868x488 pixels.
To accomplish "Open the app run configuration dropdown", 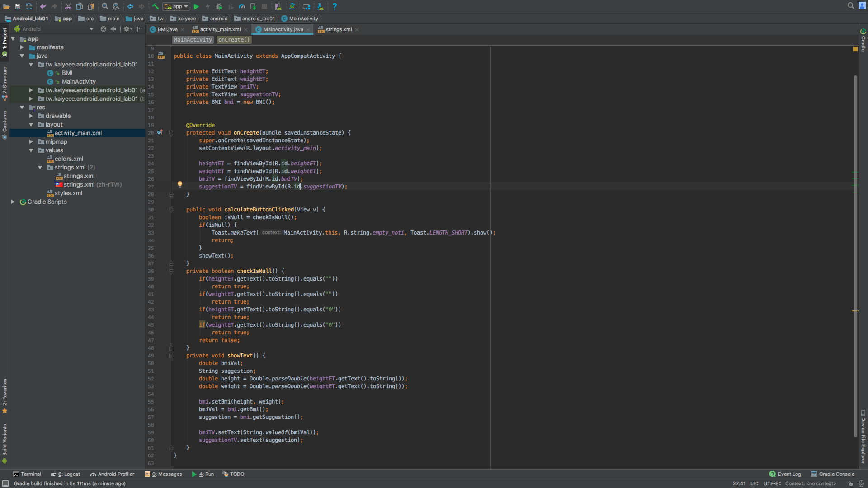I will [176, 6].
